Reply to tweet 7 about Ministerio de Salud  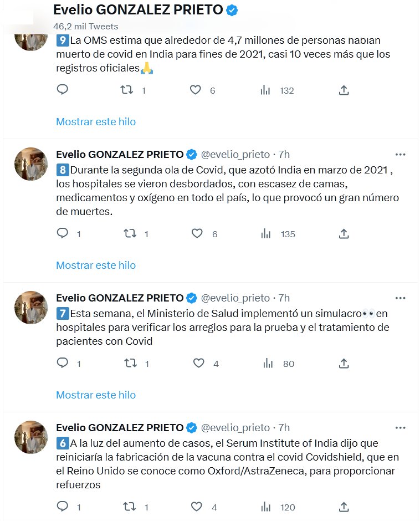(63, 363)
